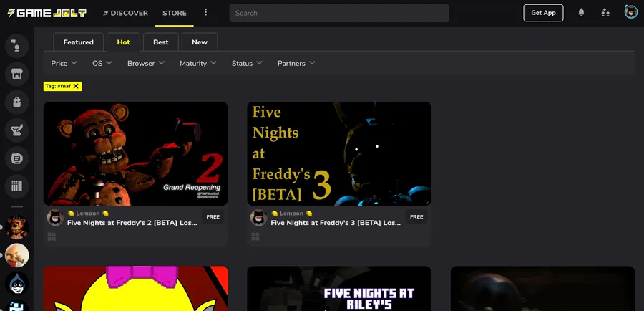The width and height of the screenshot is (644, 311).
Task: Go to the Discover section
Action: point(125,13)
